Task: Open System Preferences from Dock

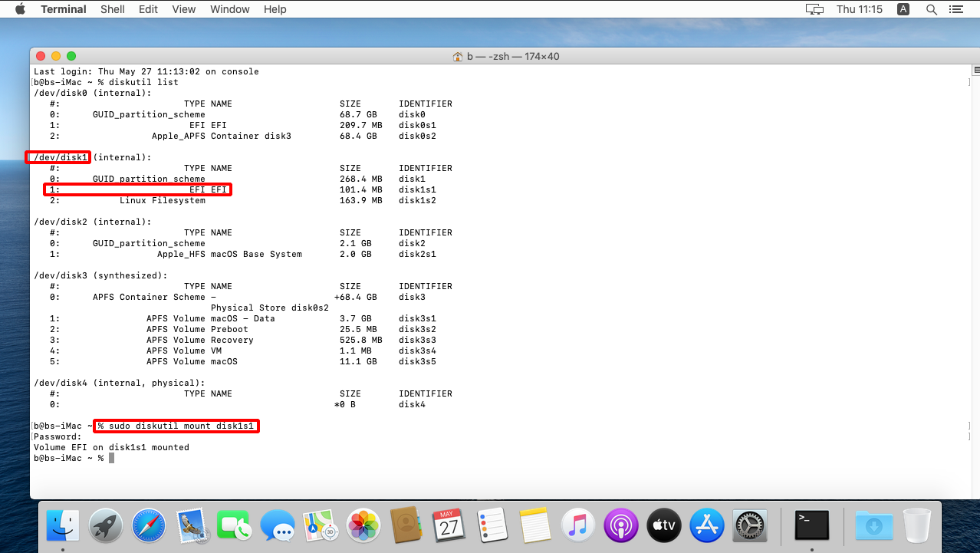Action: point(750,526)
